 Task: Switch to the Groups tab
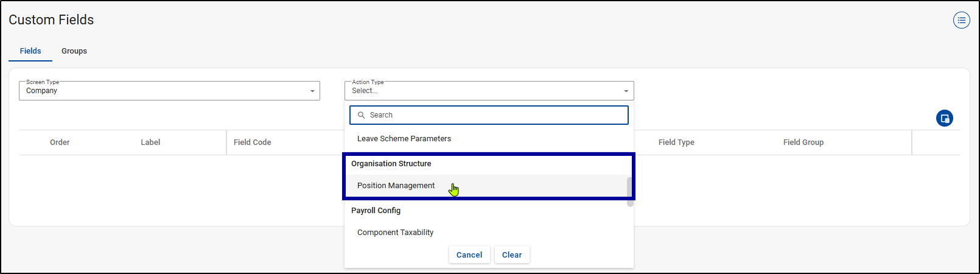[74, 51]
